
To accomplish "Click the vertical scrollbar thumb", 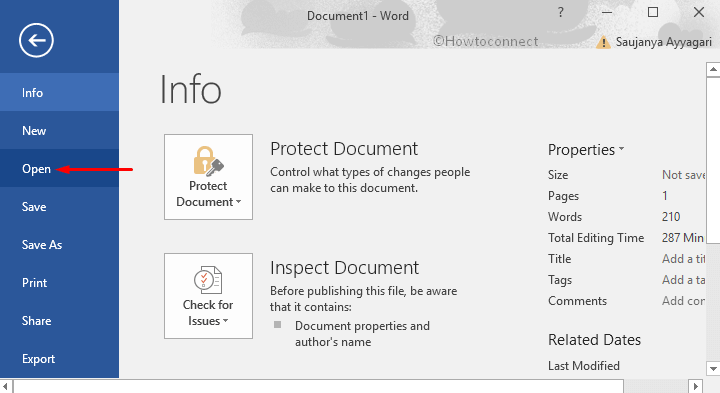I will 713,160.
